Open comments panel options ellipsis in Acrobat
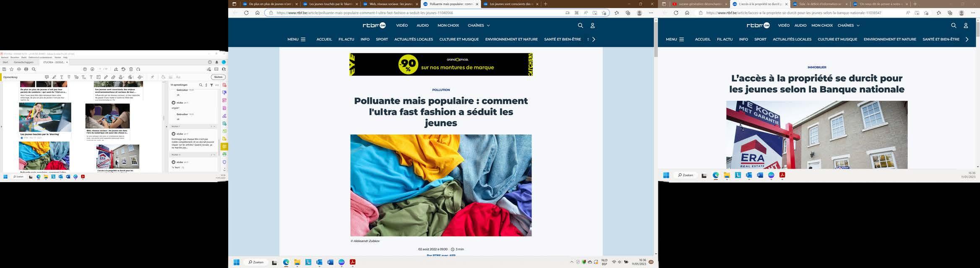980x268 pixels. point(217,85)
